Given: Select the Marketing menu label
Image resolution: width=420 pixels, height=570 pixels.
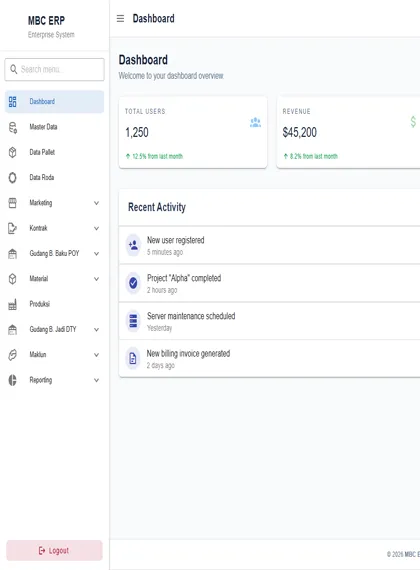Looking at the screenshot, I should click(x=41, y=203).
